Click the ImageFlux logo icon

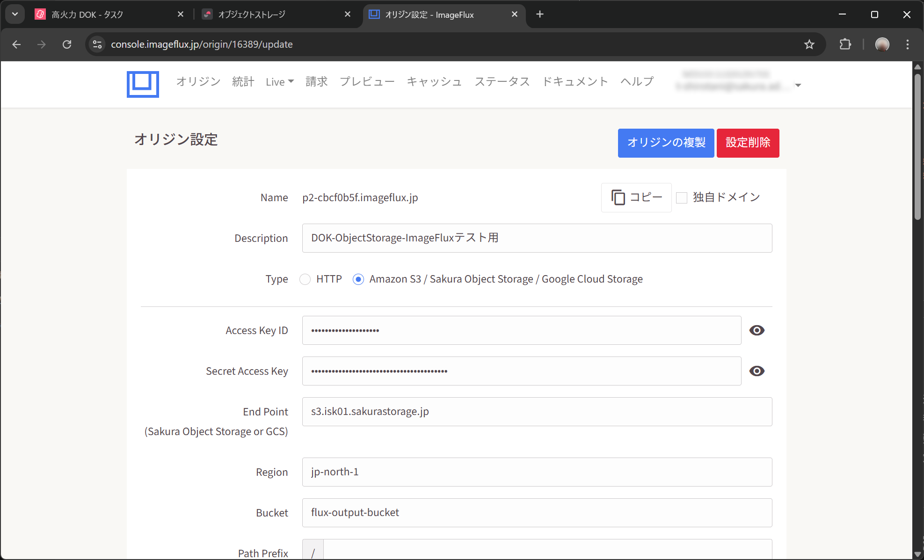pos(143,84)
